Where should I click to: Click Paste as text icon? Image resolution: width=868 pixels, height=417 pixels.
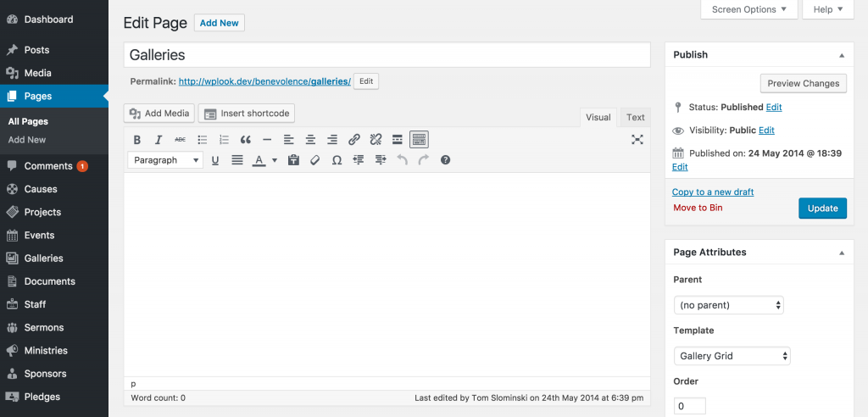293,160
